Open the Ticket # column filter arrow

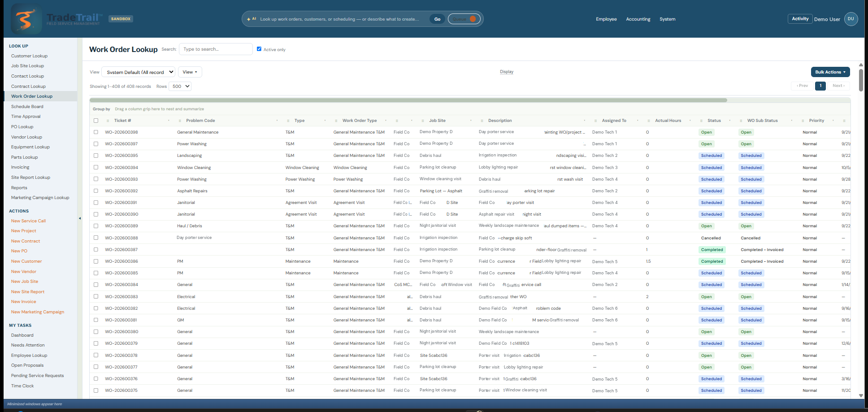click(x=169, y=121)
